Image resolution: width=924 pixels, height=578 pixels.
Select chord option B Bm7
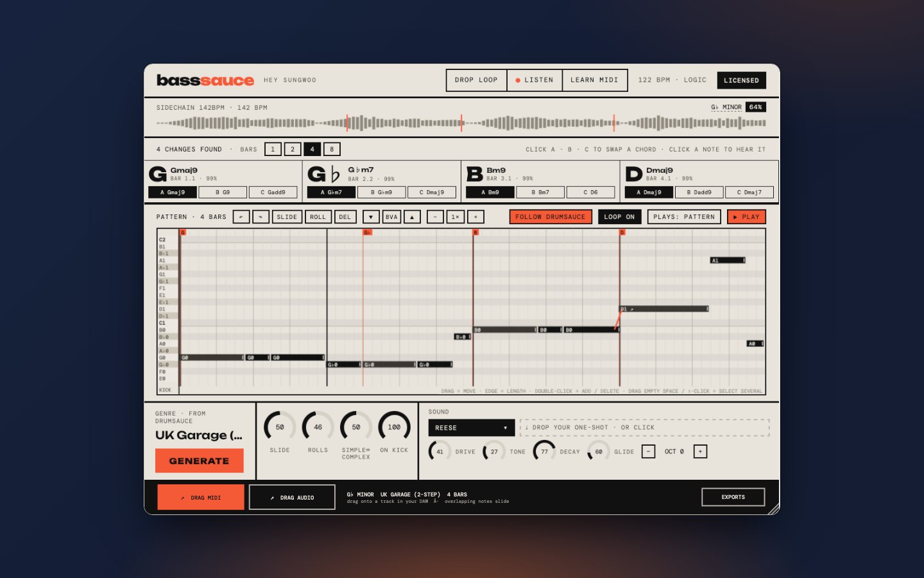(x=540, y=192)
